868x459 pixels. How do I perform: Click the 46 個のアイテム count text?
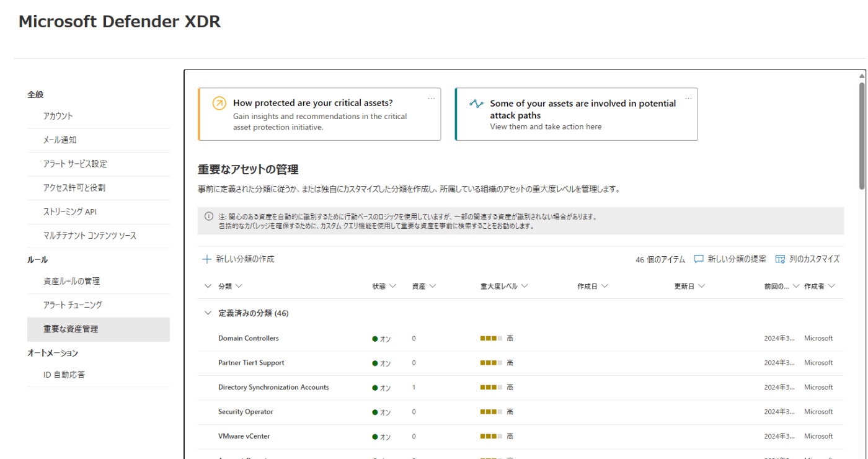660,259
